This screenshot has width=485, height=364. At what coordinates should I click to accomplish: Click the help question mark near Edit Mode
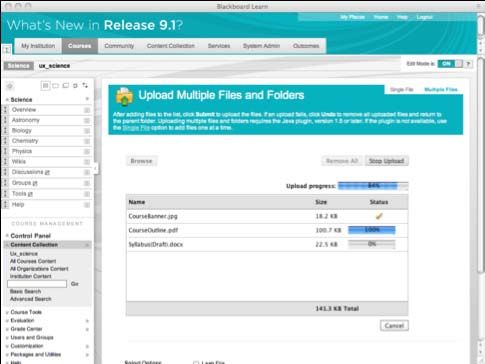[468, 64]
